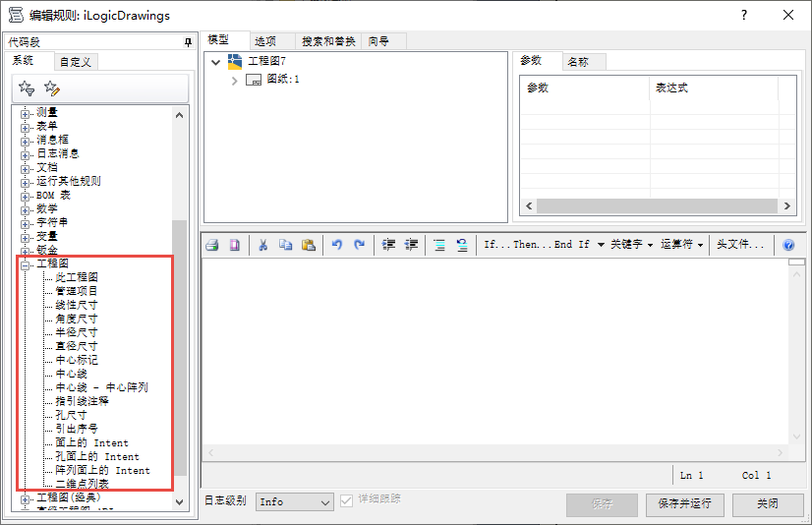The width and height of the screenshot is (812, 525).
Task: Cut selected code with scissors icon
Action: point(263,245)
